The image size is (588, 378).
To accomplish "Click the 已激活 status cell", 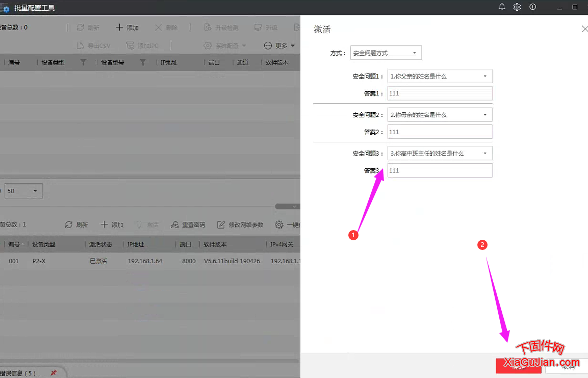I will [98, 261].
